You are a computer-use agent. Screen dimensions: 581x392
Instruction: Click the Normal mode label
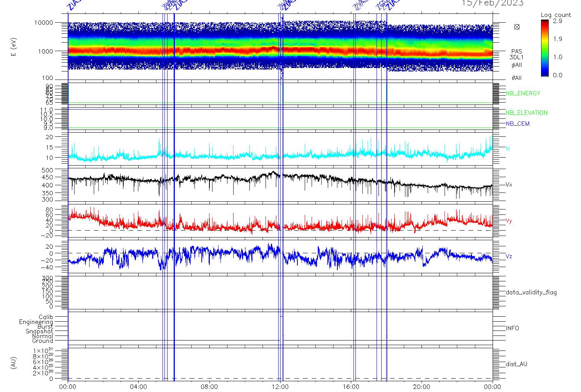[42, 336]
